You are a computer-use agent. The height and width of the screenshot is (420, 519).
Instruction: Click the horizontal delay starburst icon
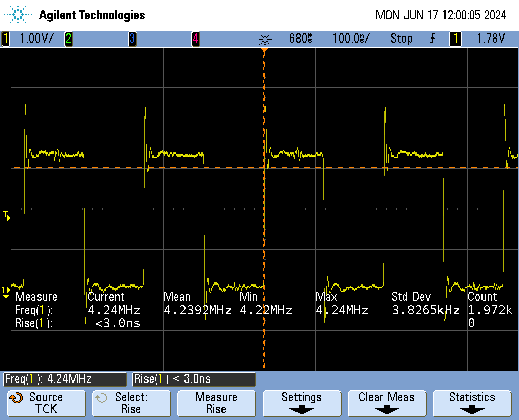265,39
